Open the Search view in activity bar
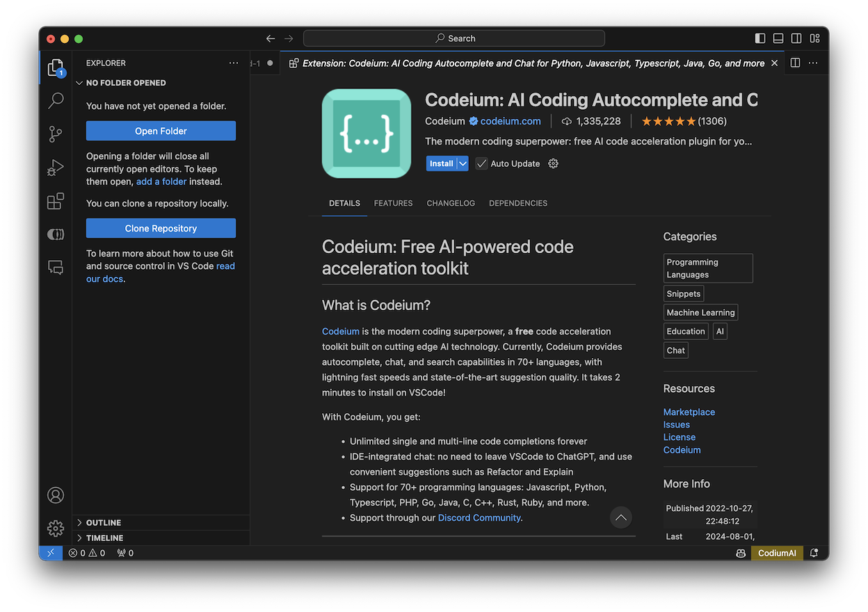Screen dimensions: 868x612 point(56,101)
